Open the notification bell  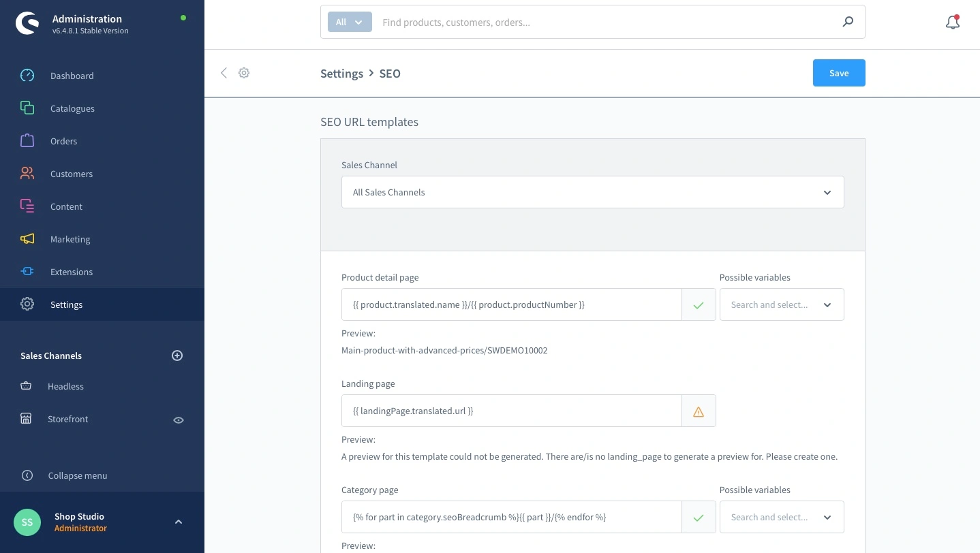(952, 22)
